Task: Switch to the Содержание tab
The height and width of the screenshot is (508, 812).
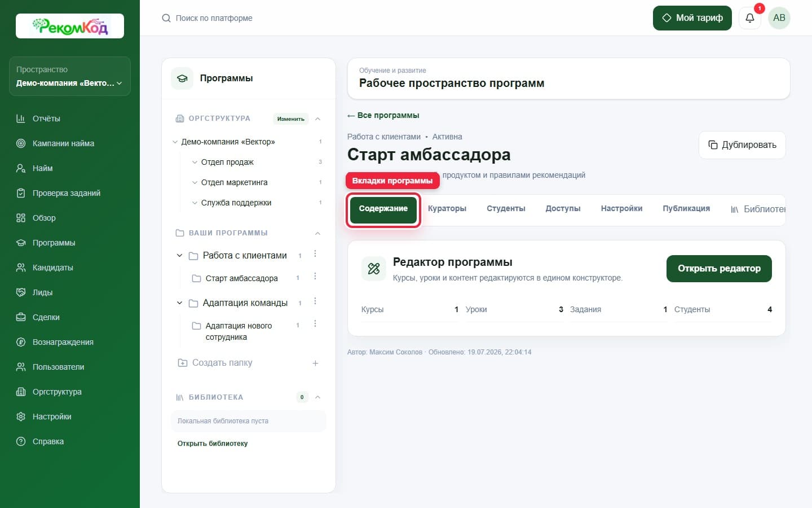Action: (x=383, y=210)
